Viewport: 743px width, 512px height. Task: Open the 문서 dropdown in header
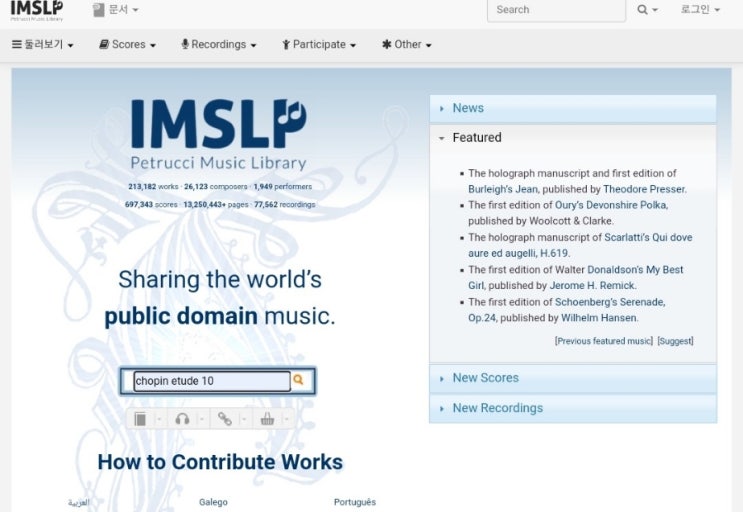tap(116, 10)
